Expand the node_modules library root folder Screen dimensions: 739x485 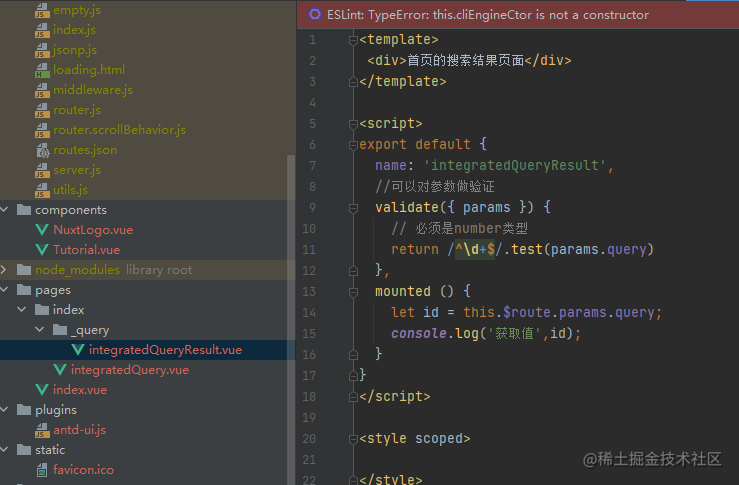[x=4, y=270]
